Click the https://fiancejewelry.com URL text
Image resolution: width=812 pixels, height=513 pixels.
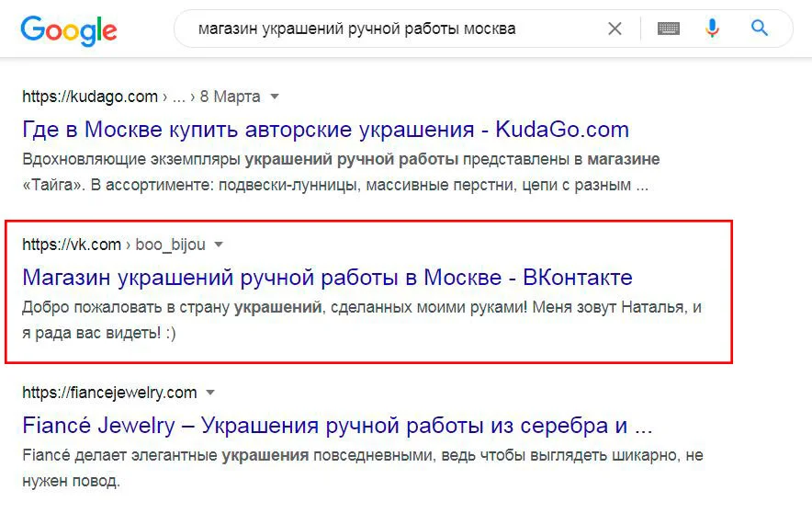coord(109,393)
